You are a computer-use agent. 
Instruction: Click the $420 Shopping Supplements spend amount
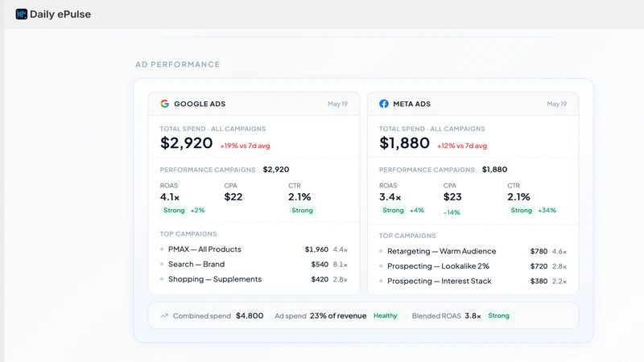(x=320, y=279)
